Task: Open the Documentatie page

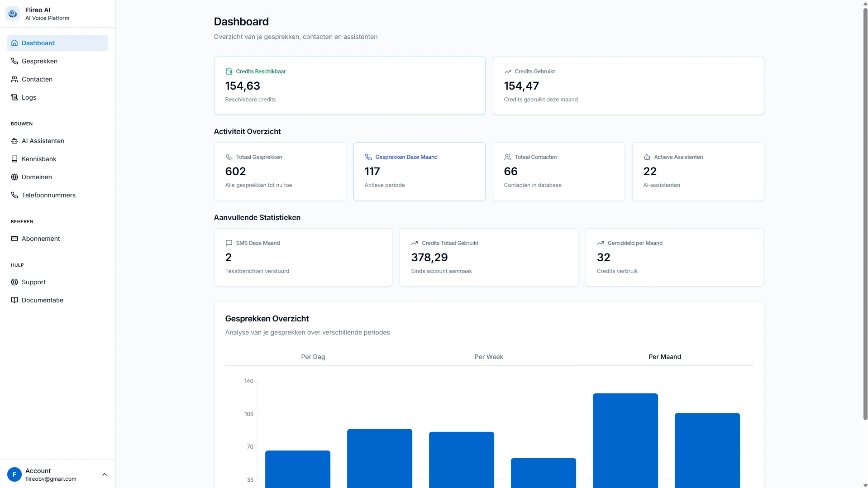Action: [42, 300]
